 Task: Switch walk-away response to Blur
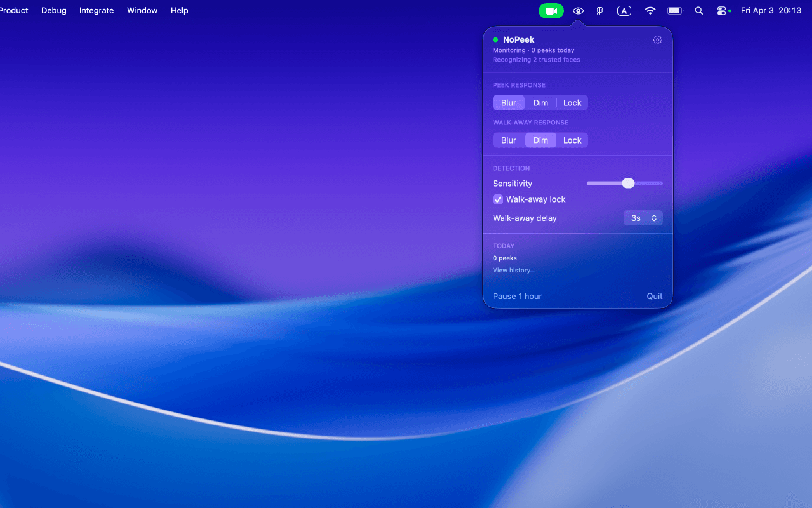point(508,140)
